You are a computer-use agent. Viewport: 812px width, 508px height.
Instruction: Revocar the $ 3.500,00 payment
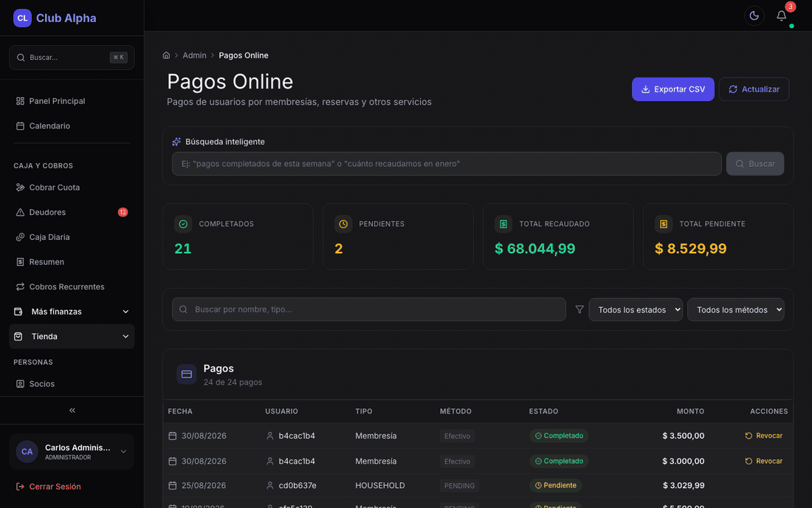click(764, 436)
